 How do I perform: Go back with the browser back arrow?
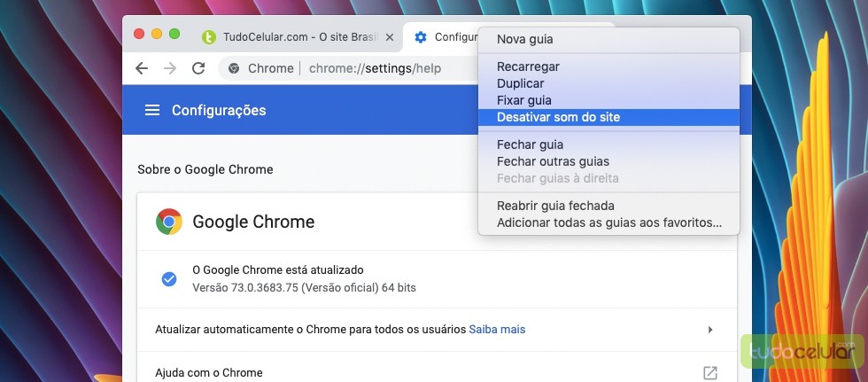[x=142, y=68]
